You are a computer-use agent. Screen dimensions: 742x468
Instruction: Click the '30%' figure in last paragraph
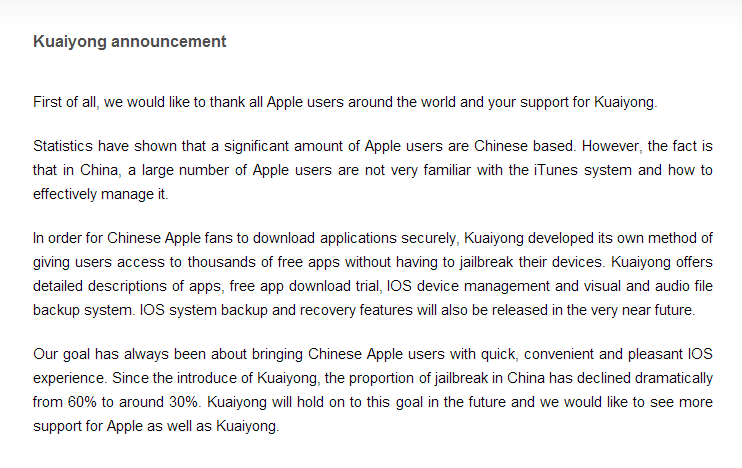pos(183,402)
